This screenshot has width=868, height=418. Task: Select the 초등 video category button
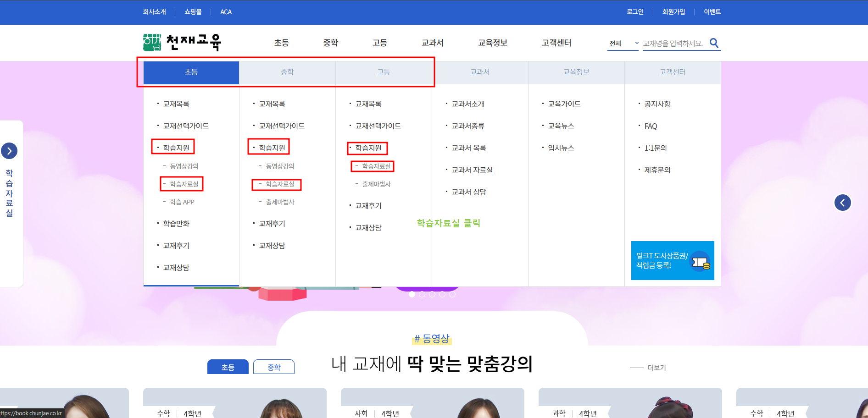(x=228, y=367)
